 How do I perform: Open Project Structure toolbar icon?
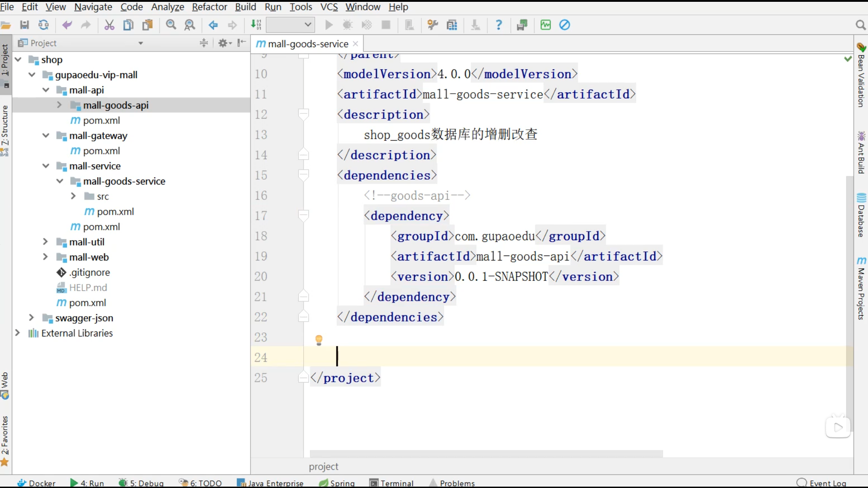(x=452, y=25)
